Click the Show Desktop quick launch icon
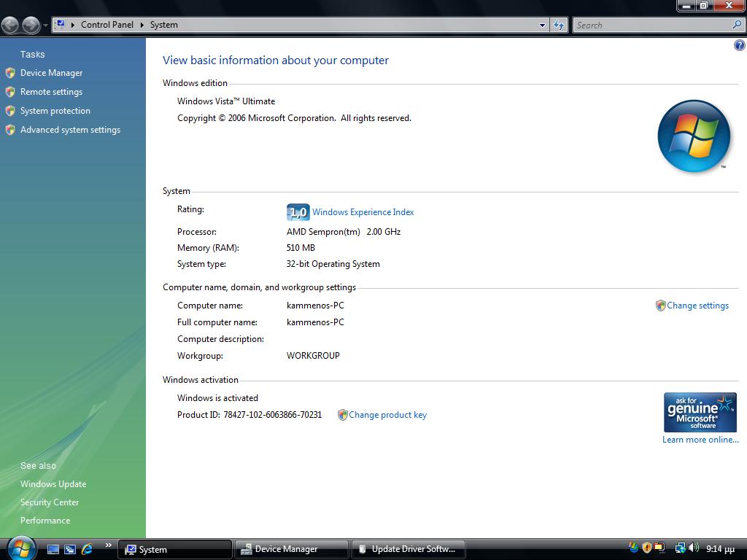Screen dimensions: 747x560 click(53, 549)
